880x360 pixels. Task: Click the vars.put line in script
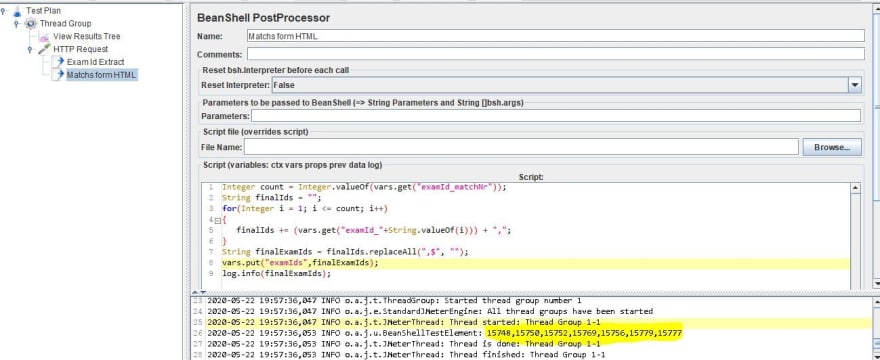(x=300, y=263)
